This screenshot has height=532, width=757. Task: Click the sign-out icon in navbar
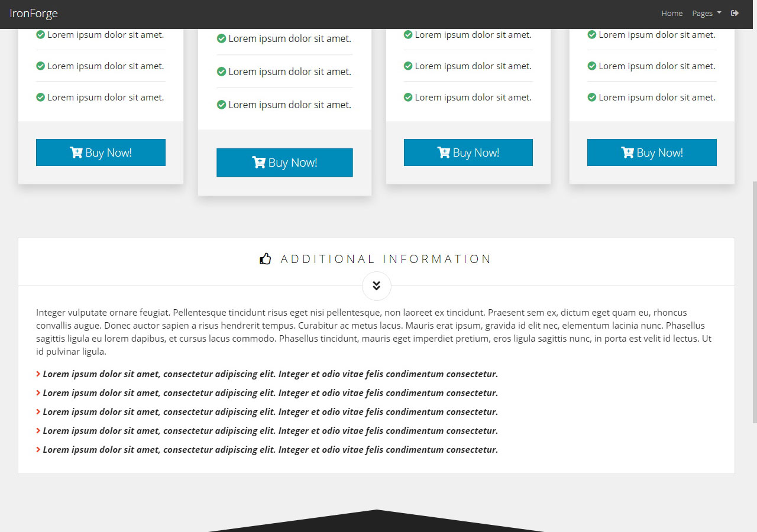[735, 13]
